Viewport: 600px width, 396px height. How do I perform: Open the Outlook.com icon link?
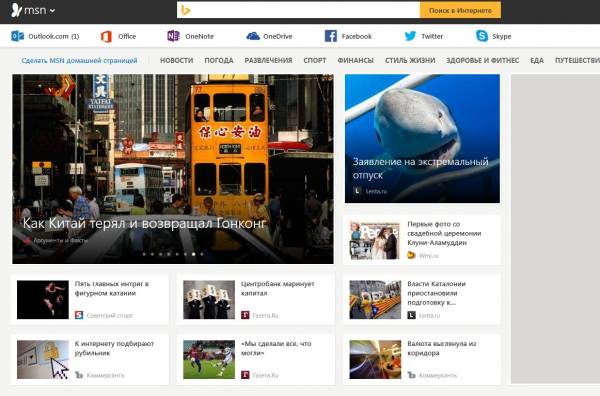[17, 36]
